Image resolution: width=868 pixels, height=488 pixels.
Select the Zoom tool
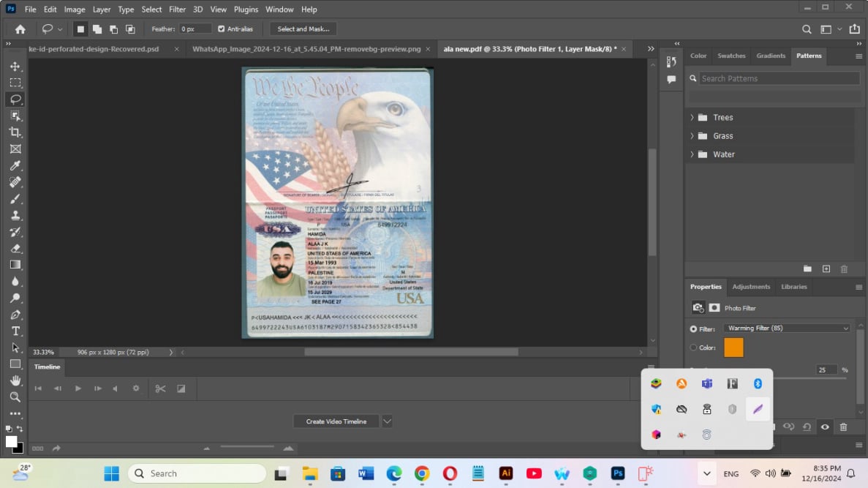pyautogui.click(x=15, y=397)
